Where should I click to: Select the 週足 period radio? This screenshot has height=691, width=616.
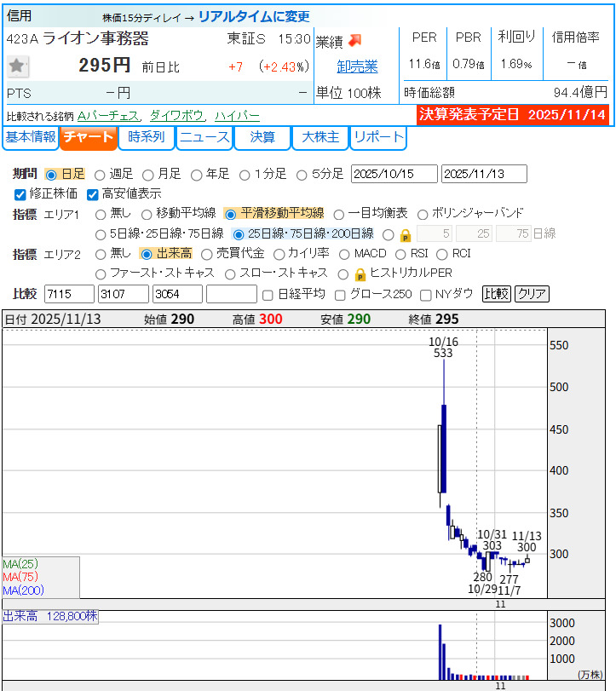100,175
